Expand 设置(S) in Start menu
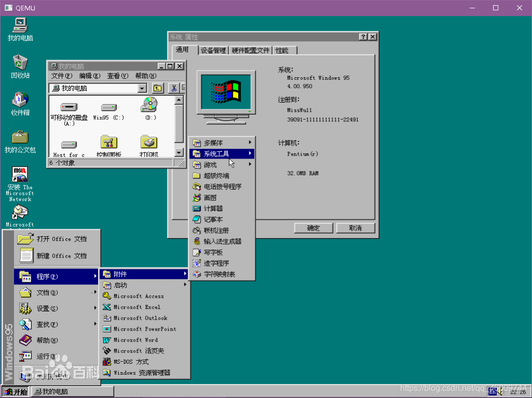This screenshot has height=398, width=532. pos(57,308)
